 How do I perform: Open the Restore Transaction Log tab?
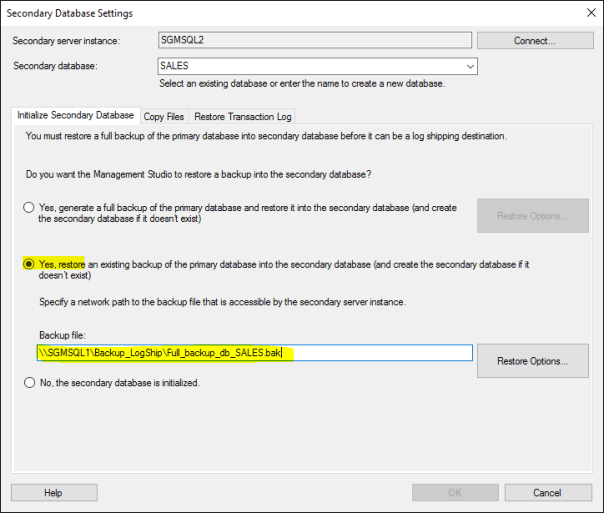point(243,117)
